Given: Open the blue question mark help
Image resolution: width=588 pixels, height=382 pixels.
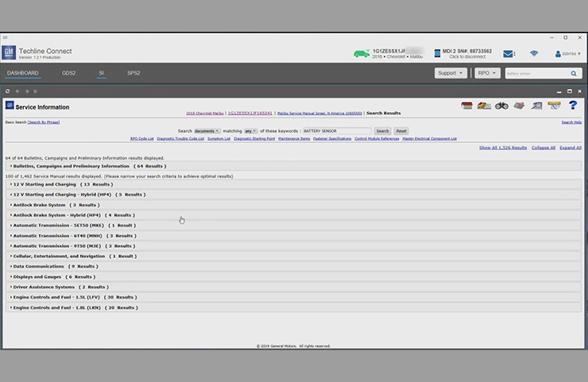Looking at the screenshot, I should (573, 106).
